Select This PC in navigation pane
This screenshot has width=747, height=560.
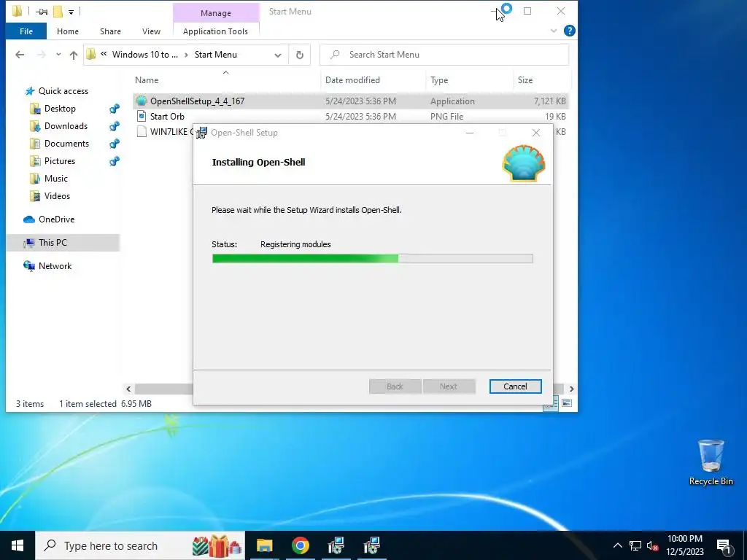pyautogui.click(x=53, y=243)
